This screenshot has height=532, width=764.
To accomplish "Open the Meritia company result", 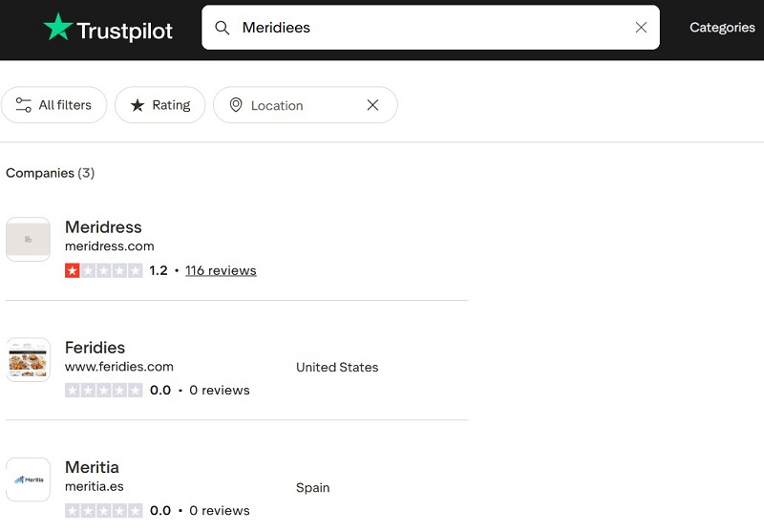I will [92, 467].
